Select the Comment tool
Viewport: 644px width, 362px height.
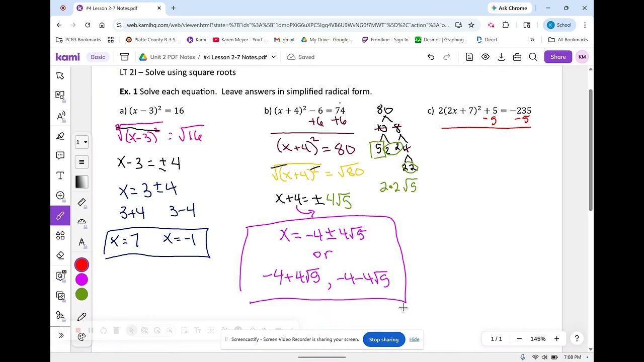pos(60,155)
